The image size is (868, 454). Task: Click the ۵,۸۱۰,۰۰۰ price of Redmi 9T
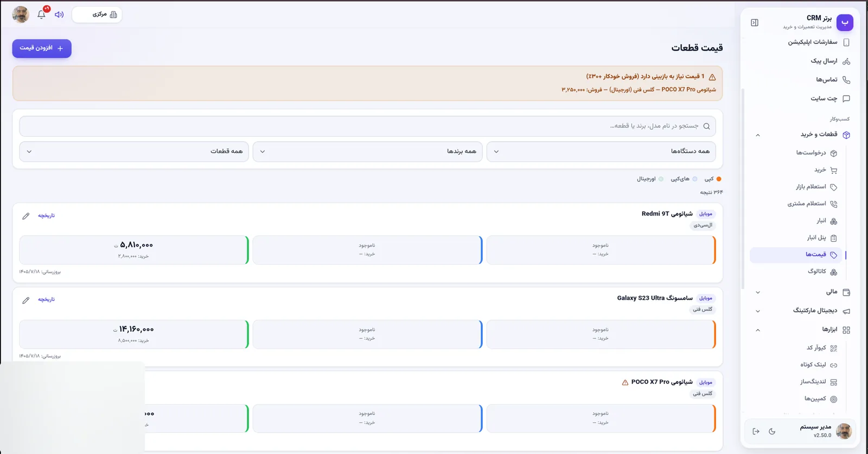[136, 245]
